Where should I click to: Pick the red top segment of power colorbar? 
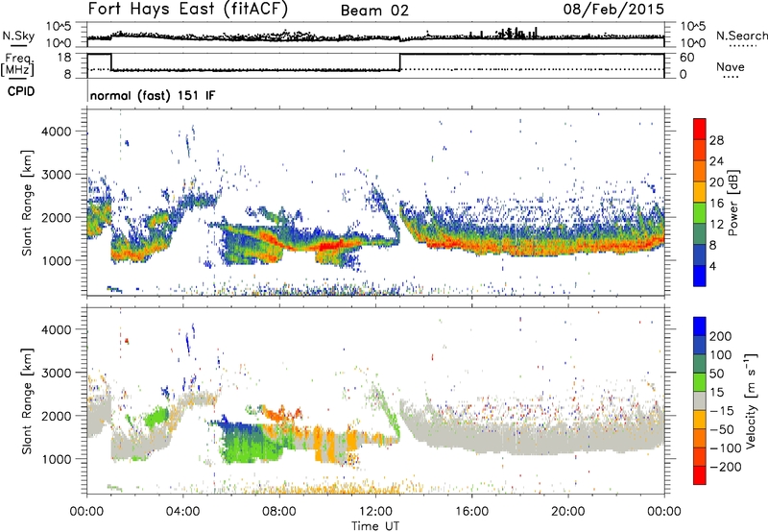coord(700,130)
